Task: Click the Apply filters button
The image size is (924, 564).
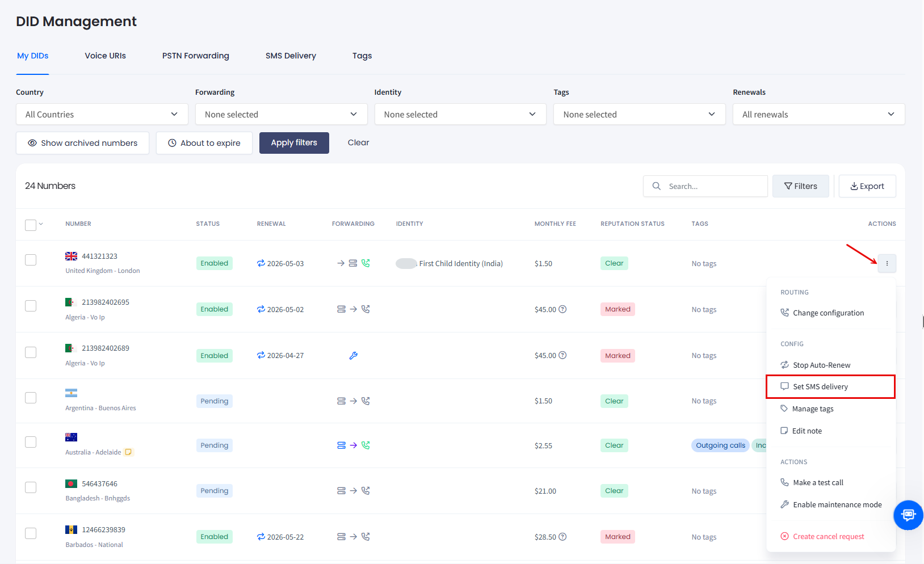Action: (294, 143)
